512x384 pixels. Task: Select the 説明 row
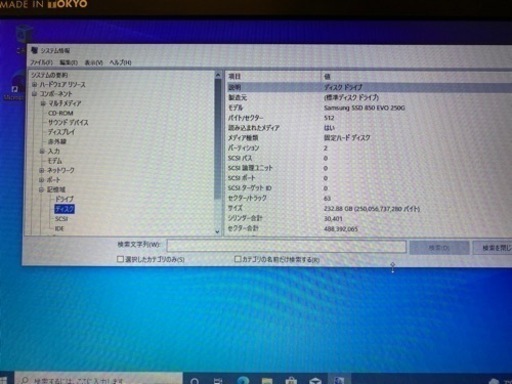coord(369,87)
